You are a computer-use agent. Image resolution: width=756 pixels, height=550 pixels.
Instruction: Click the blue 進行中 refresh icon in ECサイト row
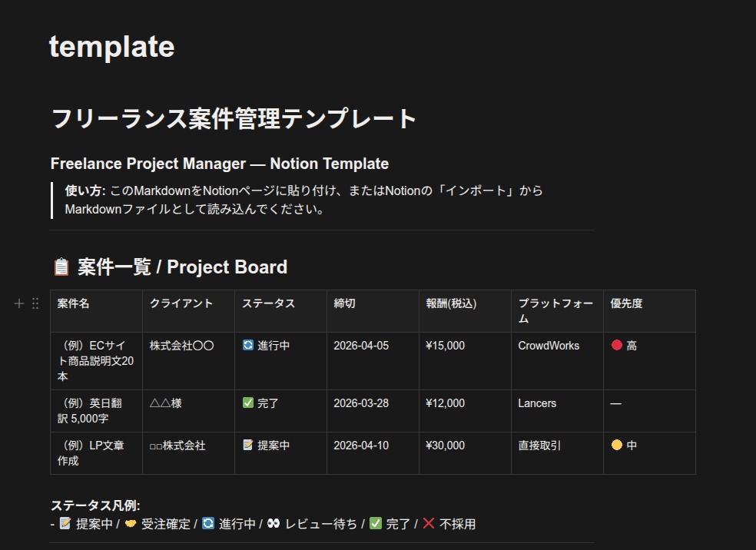(247, 346)
